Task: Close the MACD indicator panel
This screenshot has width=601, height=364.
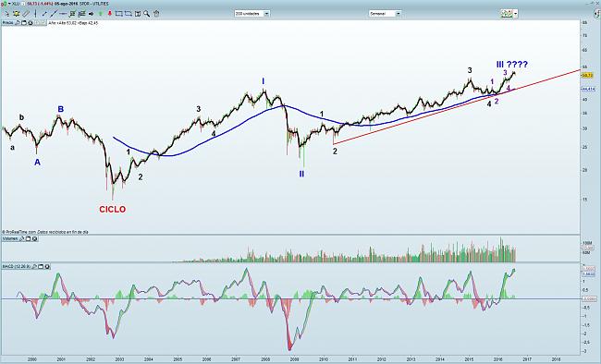Action: point(46,266)
